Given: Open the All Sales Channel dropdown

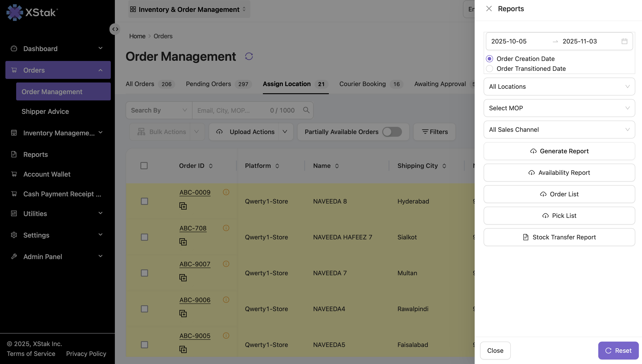Looking at the screenshot, I should [559, 130].
